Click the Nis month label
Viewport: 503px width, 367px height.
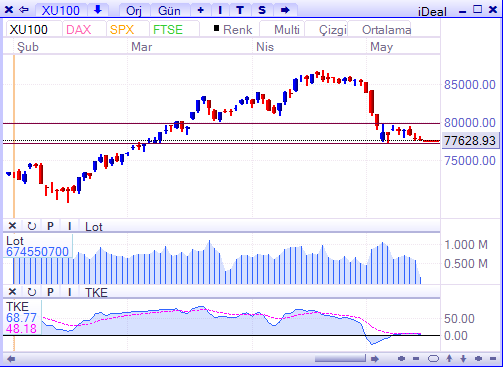(265, 47)
